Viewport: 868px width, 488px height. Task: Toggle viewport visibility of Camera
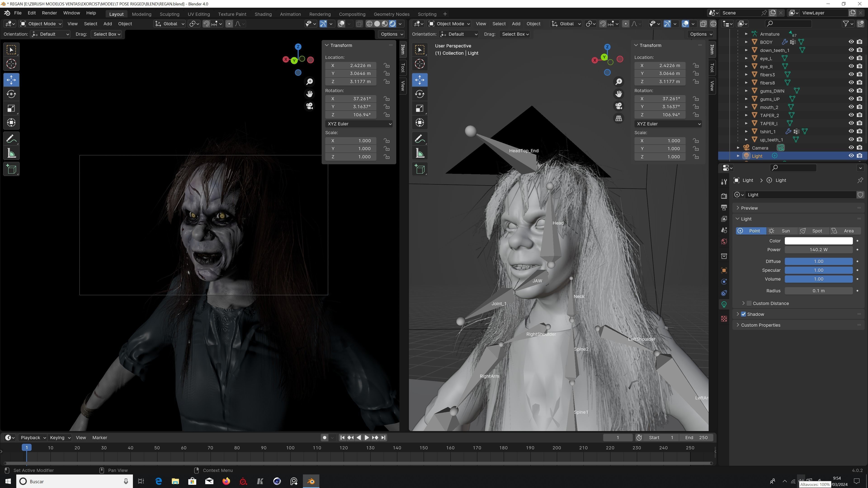[x=851, y=148]
